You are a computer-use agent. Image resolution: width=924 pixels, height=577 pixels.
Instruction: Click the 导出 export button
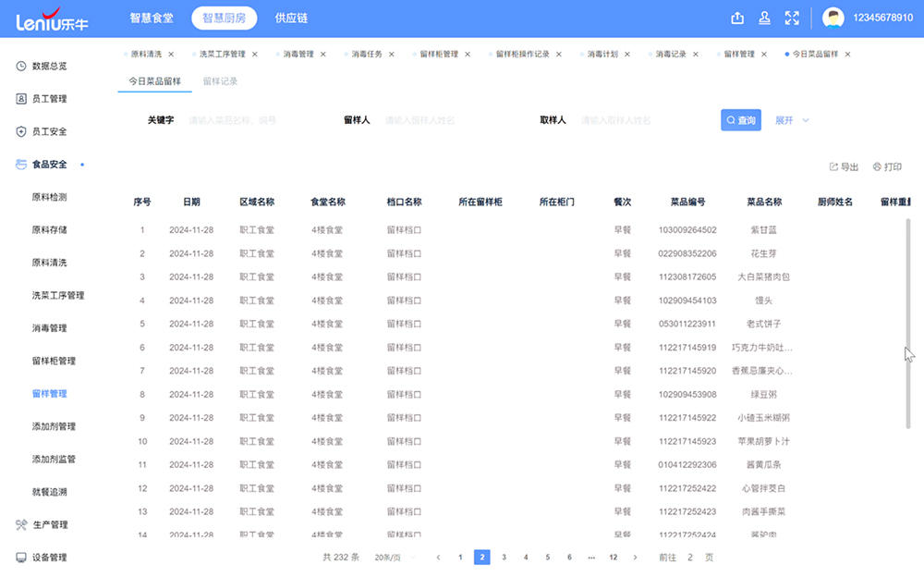point(844,167)
